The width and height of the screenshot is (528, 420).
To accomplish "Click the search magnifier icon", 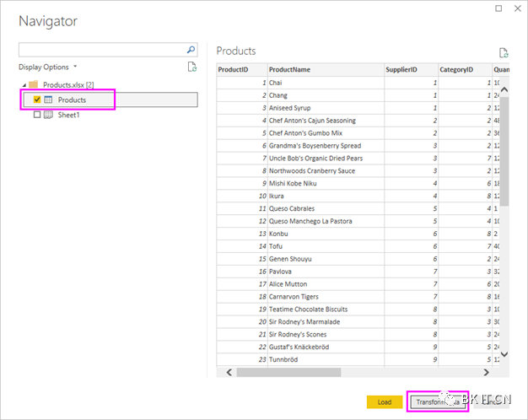I will pos(191,50).
